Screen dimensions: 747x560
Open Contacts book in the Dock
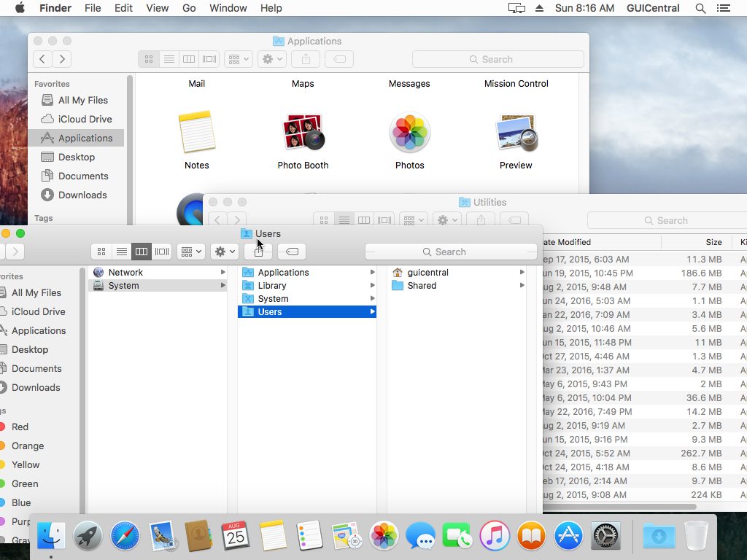pyautogui.click(x=198, y=536)
